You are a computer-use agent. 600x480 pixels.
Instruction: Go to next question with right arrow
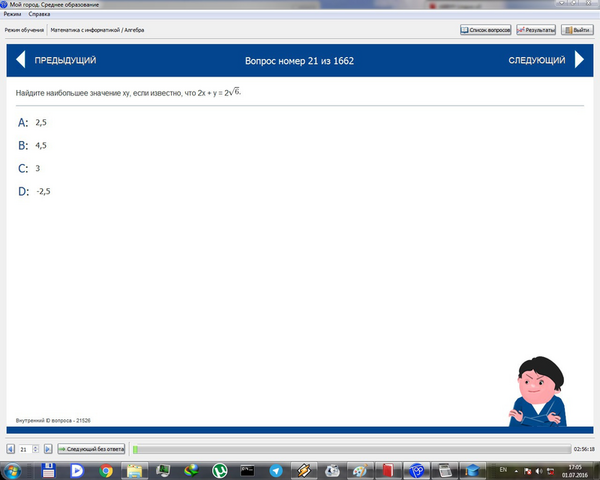(x=579, y=60)
